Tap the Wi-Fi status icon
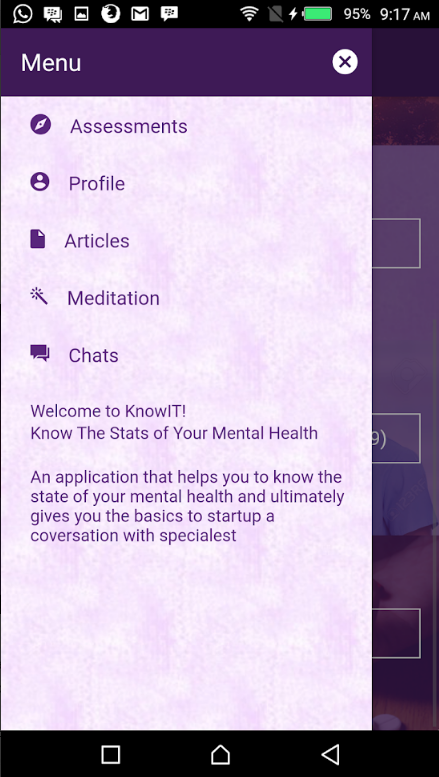The height and width of the screenshot is (777, 439). 250,14
